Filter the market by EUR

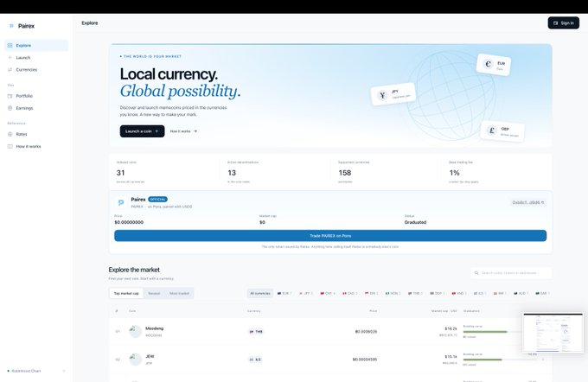pyautogui.click(x=284, y=293)
